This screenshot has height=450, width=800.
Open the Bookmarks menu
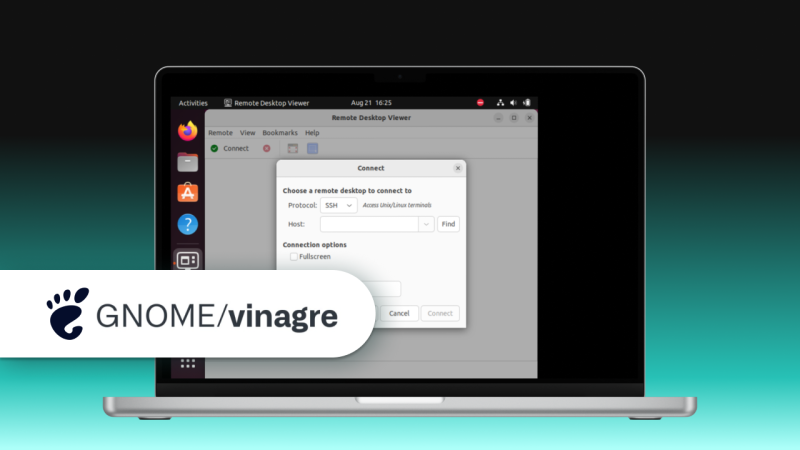pyautogui.click(x=280, y=133)
